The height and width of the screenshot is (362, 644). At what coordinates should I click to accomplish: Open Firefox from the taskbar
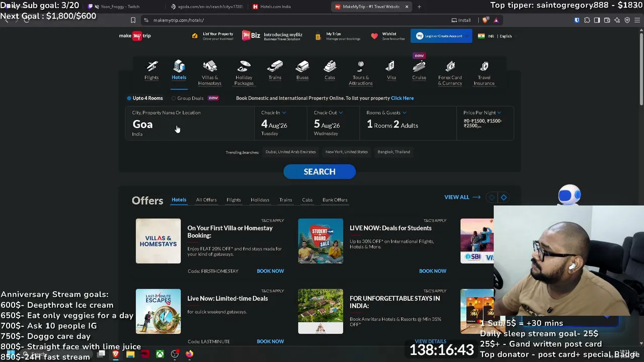(x=189, y=354)
